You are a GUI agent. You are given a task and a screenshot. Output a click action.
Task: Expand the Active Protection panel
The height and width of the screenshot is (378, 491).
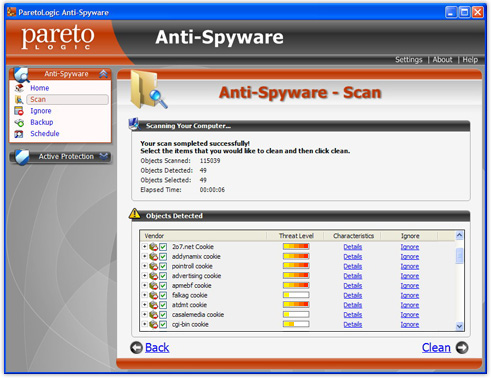click(104, 156)
